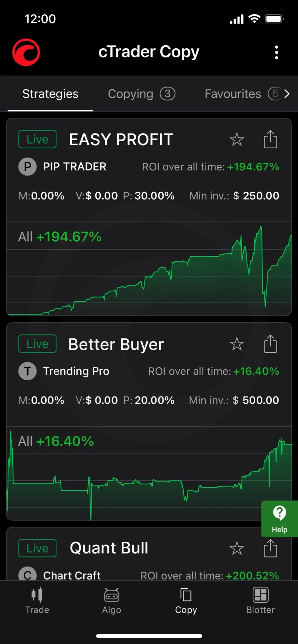298x644 pixels.
Task: Open the Favourites tab
Action: pyautogui.click(x=241, y=94)
